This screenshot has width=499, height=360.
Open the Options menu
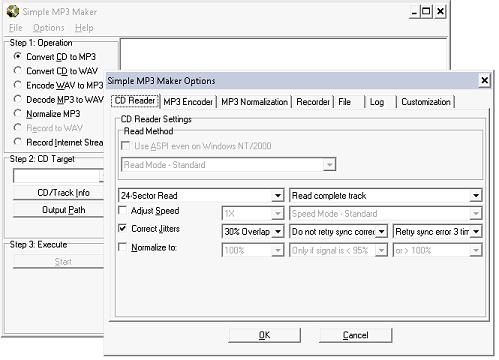click(x=49, y=28)
